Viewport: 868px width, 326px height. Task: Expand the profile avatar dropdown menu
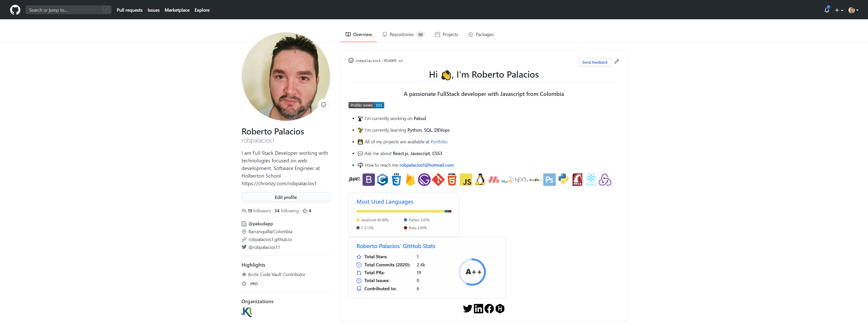pos(854,10)
